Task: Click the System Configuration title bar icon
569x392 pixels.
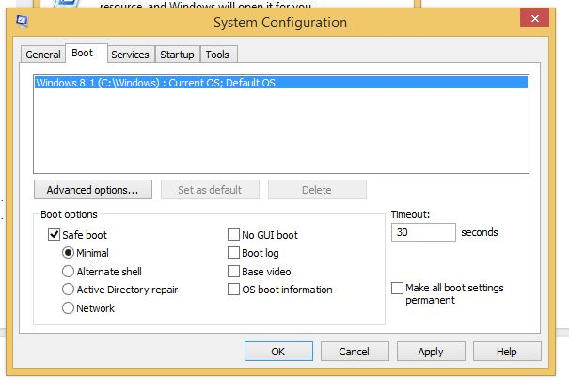Action: (23, 21)
